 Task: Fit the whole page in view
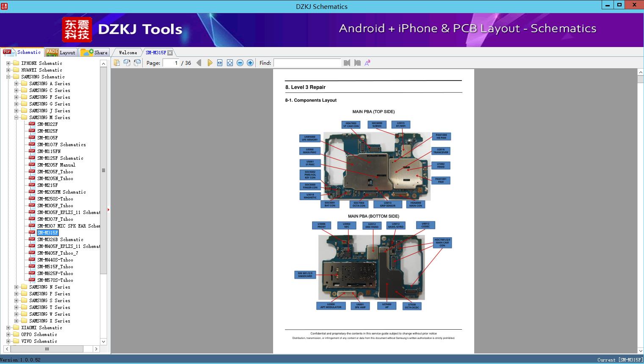point(230,63)
